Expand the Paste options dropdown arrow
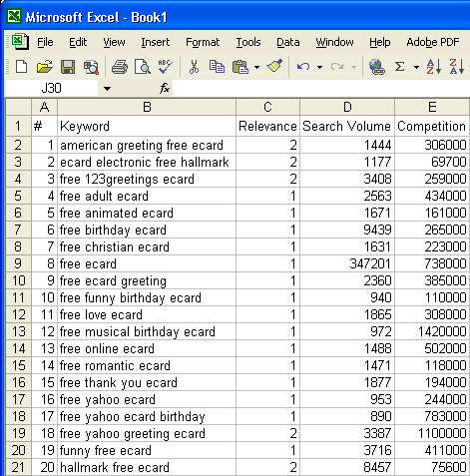470x476 pixels. point(256,67)
